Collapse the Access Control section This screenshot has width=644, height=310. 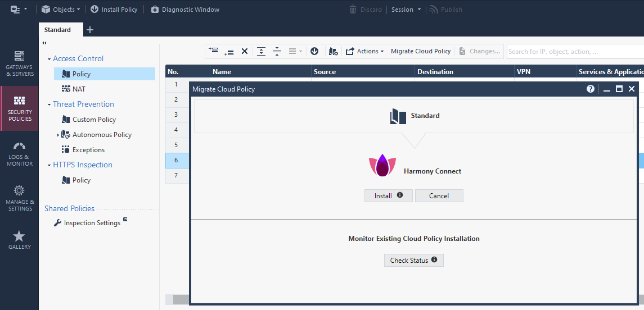click(49, 59)
